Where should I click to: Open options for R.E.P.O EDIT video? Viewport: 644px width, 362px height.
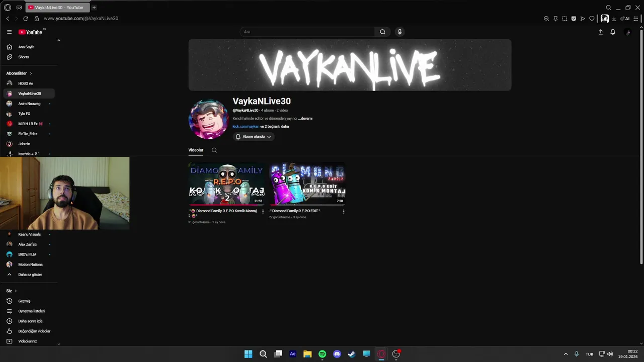click(x=344, y=212)
